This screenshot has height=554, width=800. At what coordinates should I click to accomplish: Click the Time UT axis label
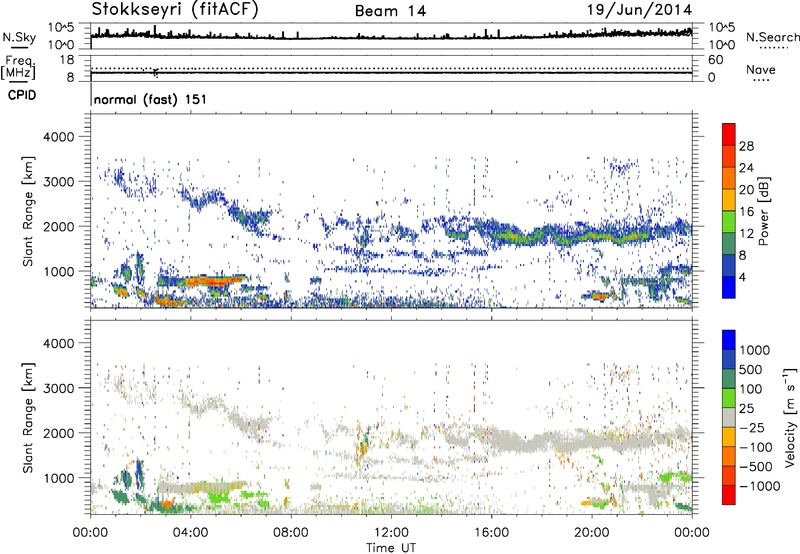coord(391,548)
